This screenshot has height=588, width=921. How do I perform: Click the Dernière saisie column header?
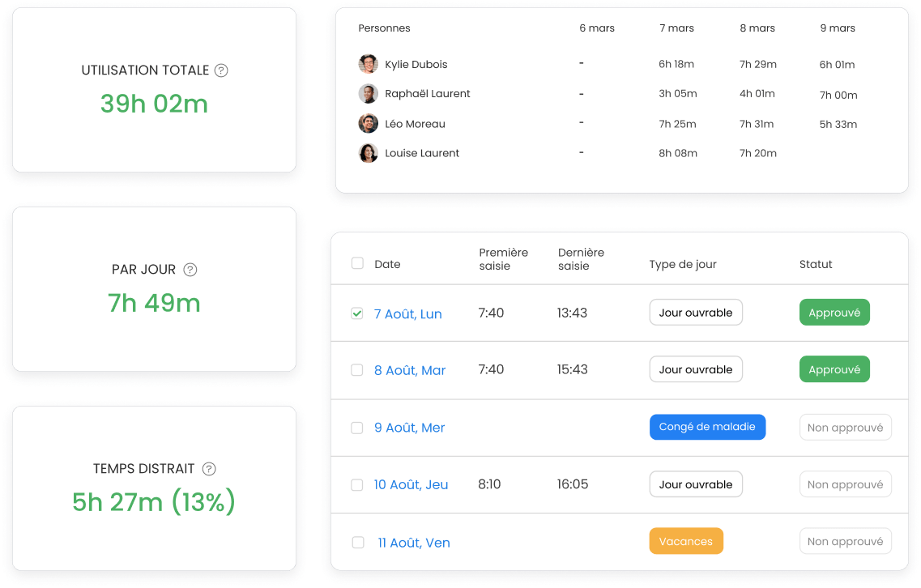click(581, 259)
